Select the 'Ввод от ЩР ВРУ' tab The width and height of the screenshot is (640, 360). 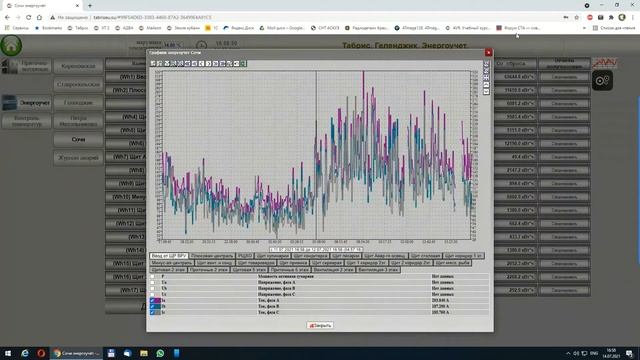[x=169, y=256]
